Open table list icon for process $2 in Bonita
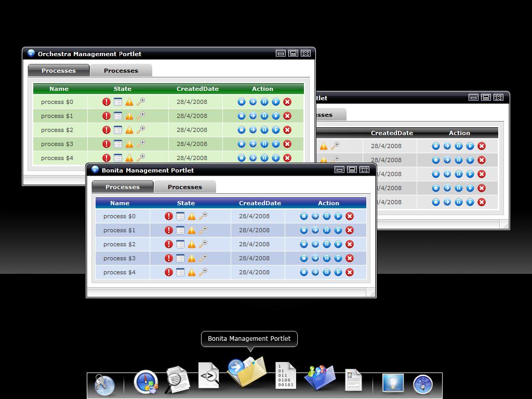 [x=180, y=244]
